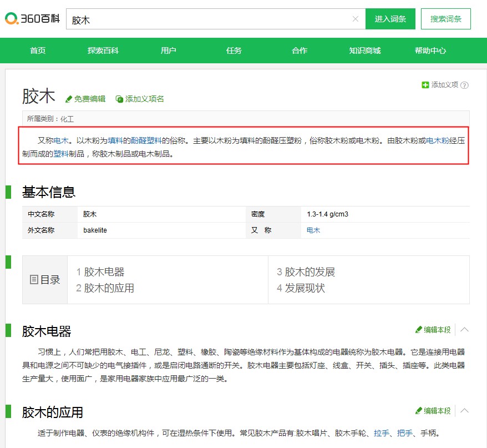
Task: Follow the 电木粉 link in the summary
Action: click(437, 140)
